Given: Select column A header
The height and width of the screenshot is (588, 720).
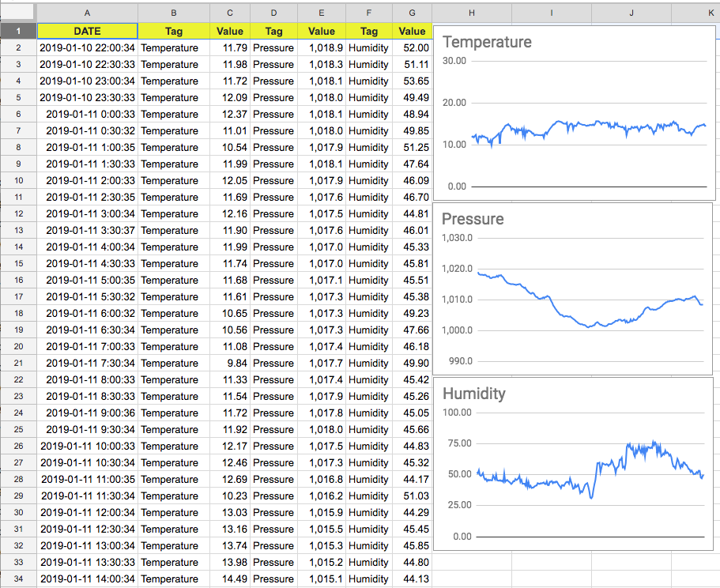Looking at the screenshot, I should click(87, 13).
